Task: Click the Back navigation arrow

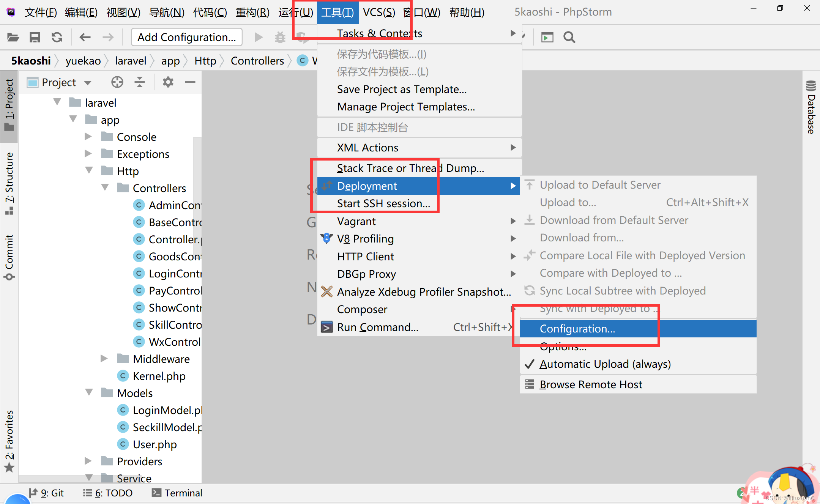Action: [85, 37]
